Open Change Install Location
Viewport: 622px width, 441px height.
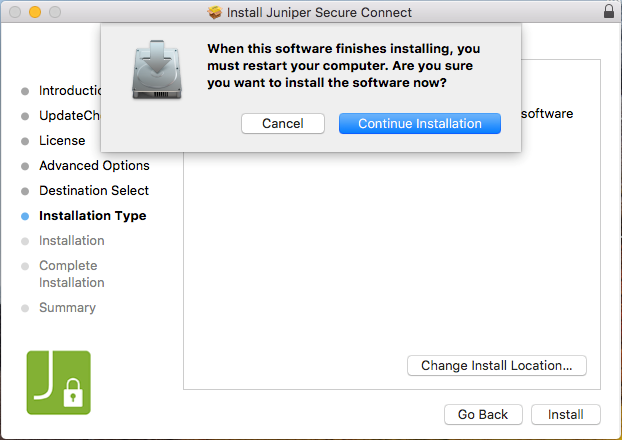click(x=497, y=366)
